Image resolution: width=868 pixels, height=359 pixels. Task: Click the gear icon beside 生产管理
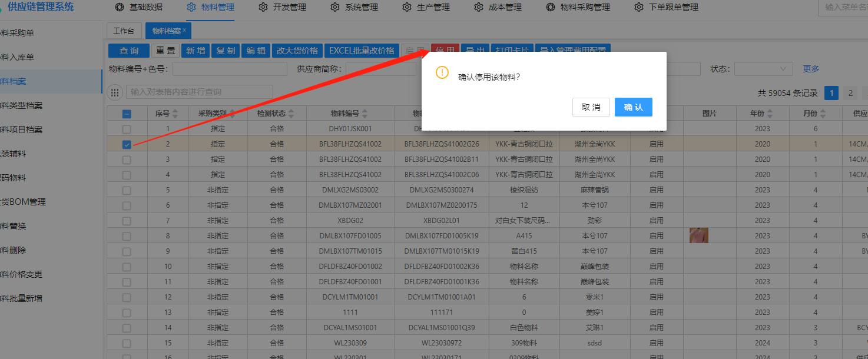[x=407, y=8]
